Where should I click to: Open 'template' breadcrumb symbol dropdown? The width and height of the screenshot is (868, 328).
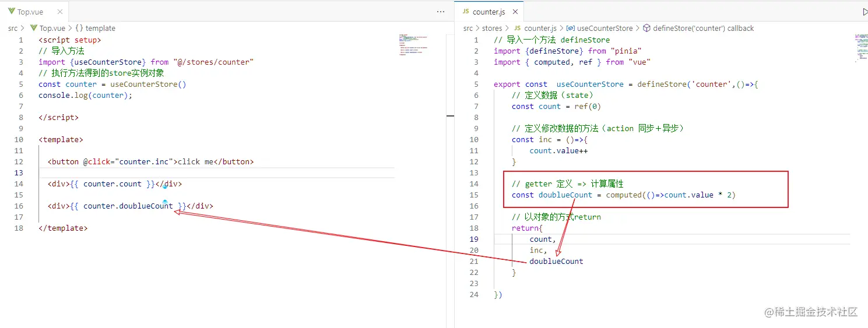click(96, 28)
